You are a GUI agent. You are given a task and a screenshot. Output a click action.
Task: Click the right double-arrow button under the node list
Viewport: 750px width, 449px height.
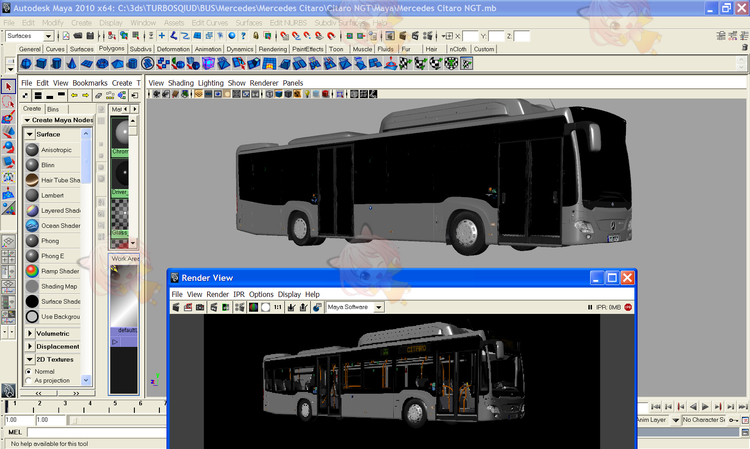click(x=76, y=393)
